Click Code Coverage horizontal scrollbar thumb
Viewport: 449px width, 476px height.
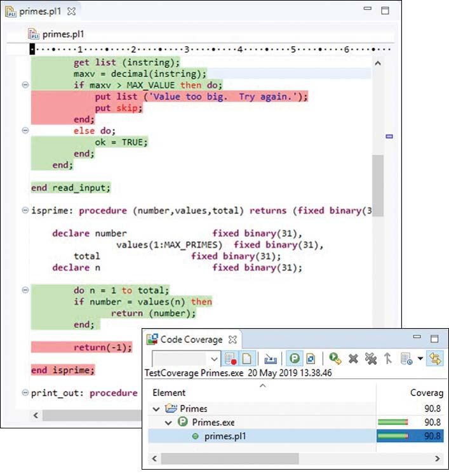point(230,458)
